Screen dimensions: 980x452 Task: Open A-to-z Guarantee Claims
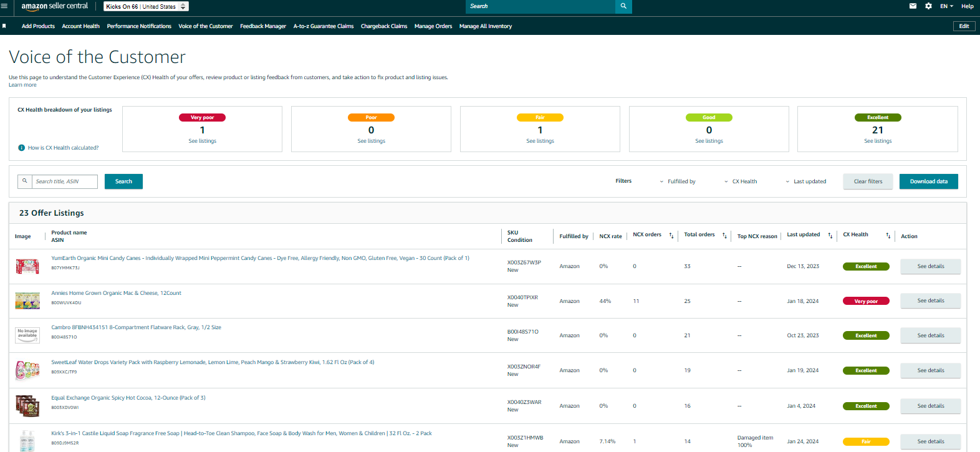click(x=324, y=26)
